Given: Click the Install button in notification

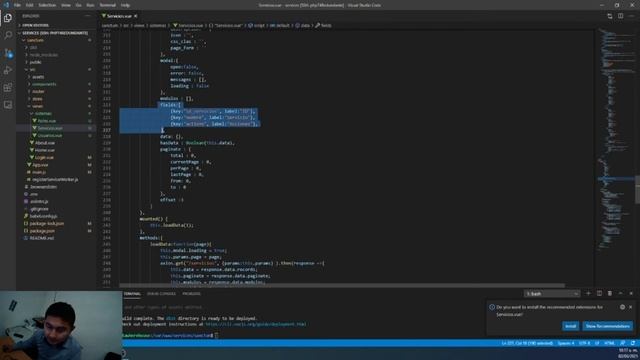Looking at the screenshot, I should coord(570,326).
